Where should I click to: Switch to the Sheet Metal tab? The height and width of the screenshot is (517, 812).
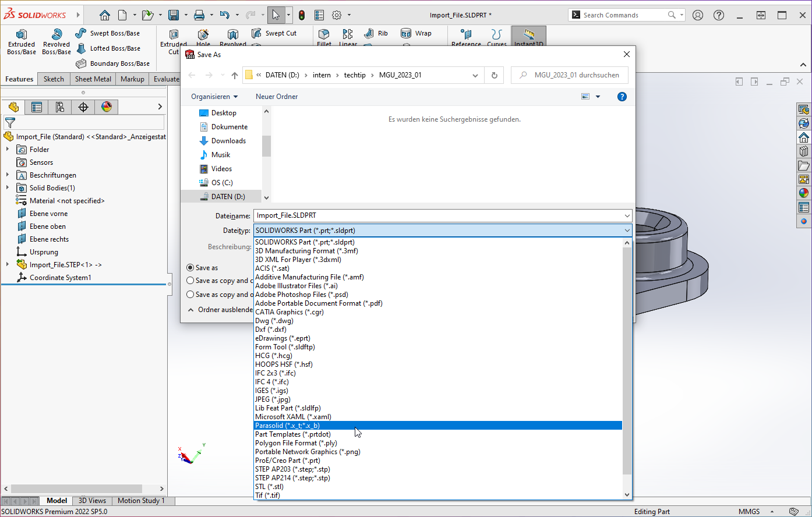93,79
